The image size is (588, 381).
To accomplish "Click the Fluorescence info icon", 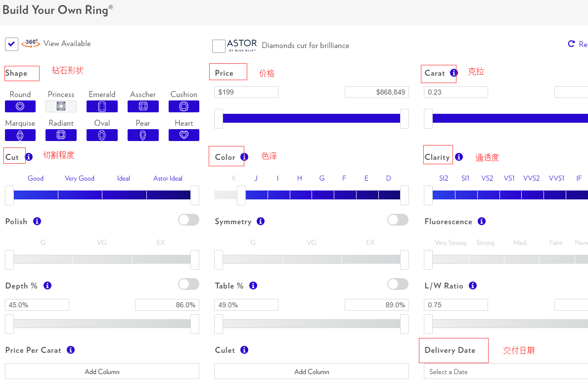I will (x=482, y=221).
